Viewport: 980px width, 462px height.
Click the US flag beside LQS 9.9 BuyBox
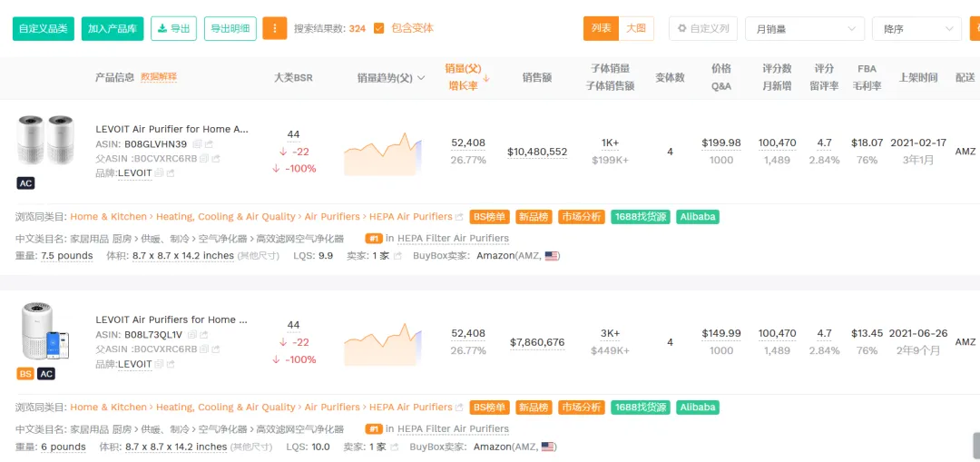552,256
